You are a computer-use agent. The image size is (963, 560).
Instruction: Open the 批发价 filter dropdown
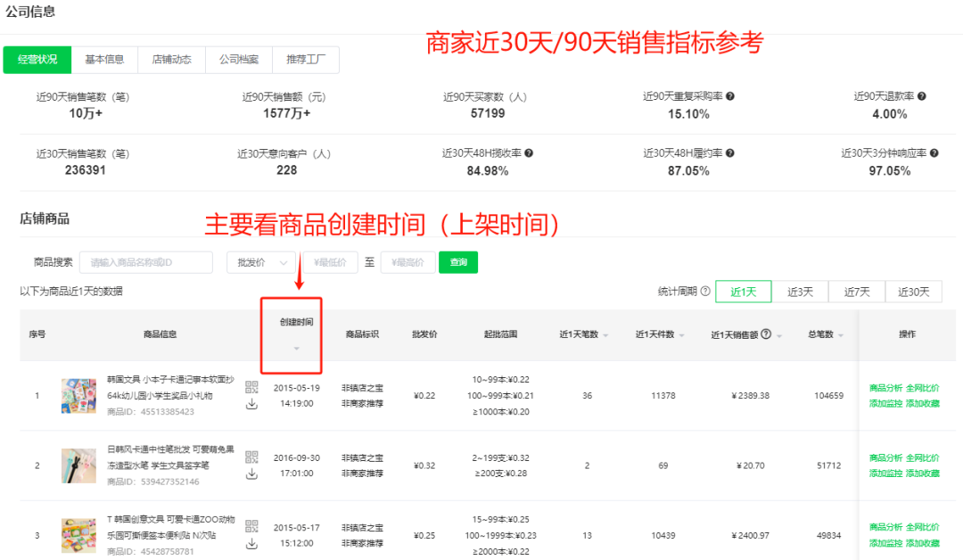[261, 262]
